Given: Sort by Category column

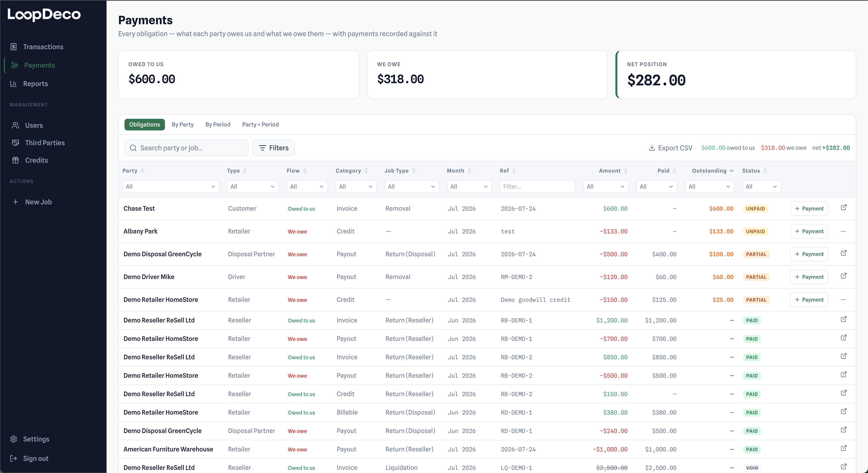Looking at the screenshot, I should [x=352, y=171].
